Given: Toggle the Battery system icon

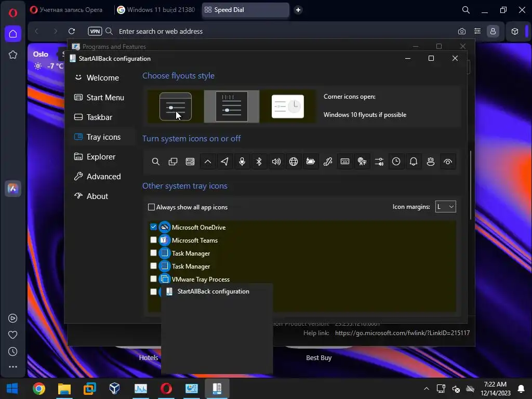Looking at the screenshot, I should pyautogui.click(x=311, y=162).
